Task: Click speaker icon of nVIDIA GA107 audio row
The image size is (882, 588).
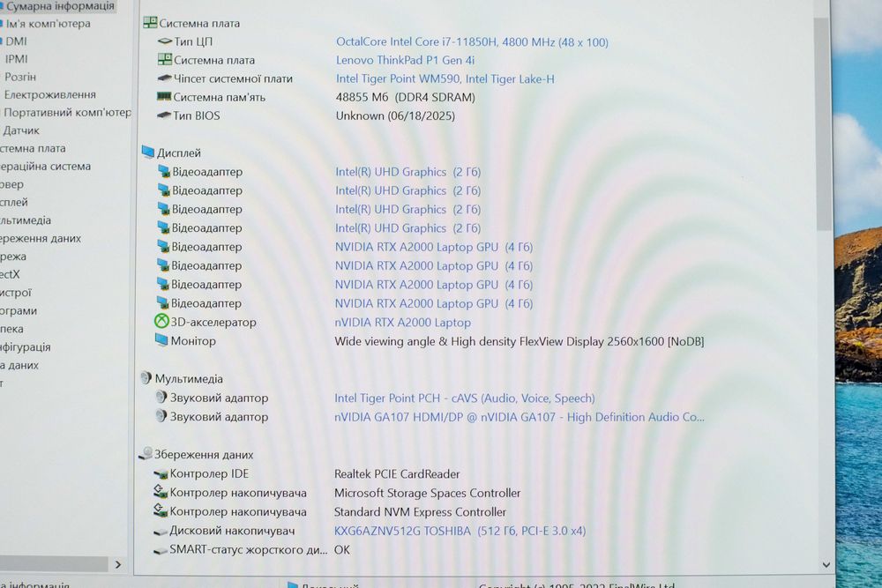Action: tap(161, 416)
